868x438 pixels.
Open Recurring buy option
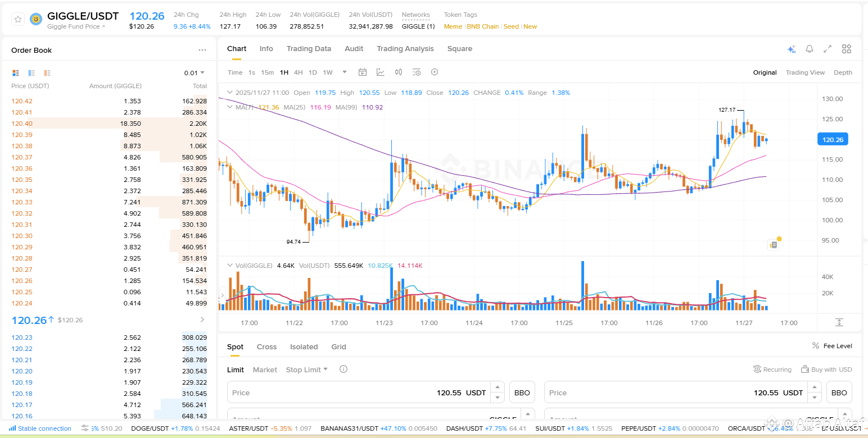[772, 369]
